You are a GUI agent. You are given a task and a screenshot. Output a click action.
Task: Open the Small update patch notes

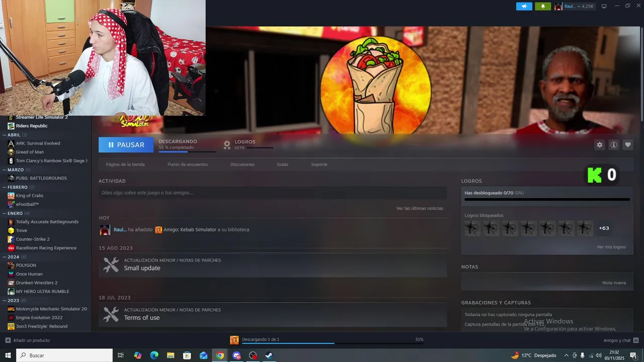pos(273,265)
